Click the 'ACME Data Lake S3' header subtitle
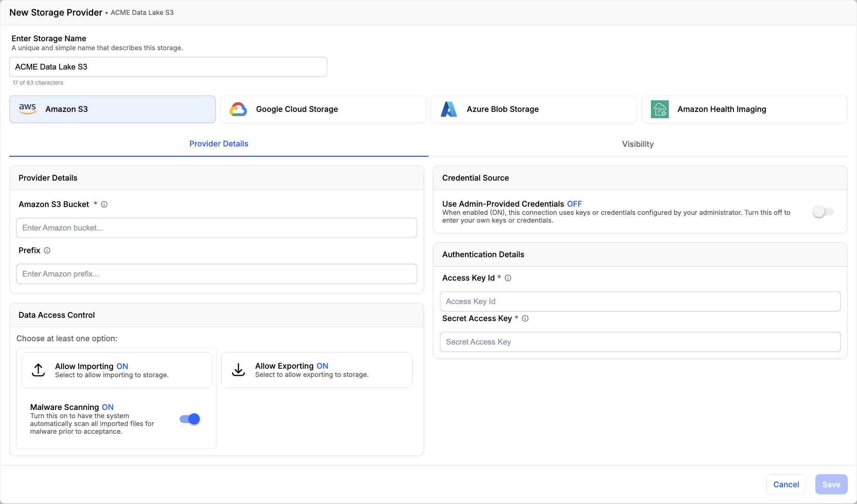Image resolution: width=857 pixels, height=504 pixels. (142, 13)
